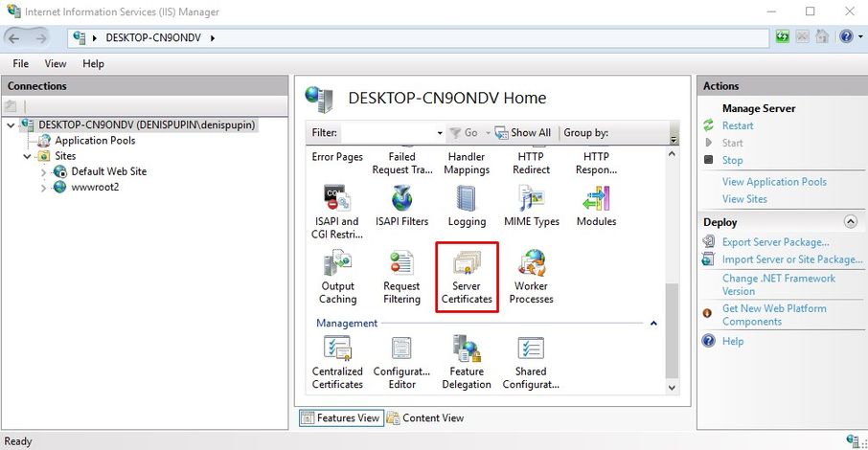Viewport: 868px width, 450px height.
Task: Click Restart in Manage Server actions
Action: [738, 125]
